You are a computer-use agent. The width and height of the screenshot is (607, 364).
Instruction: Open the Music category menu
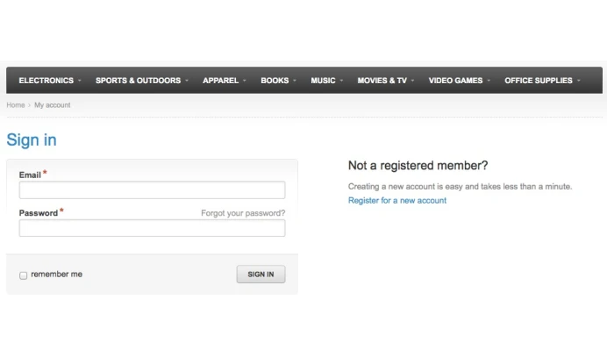click(x=323, y=81)
